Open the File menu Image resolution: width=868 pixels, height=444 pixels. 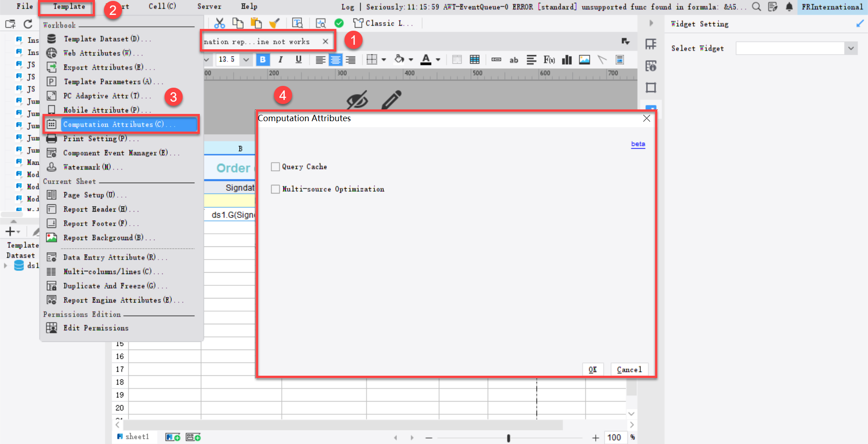pos(25,6)
